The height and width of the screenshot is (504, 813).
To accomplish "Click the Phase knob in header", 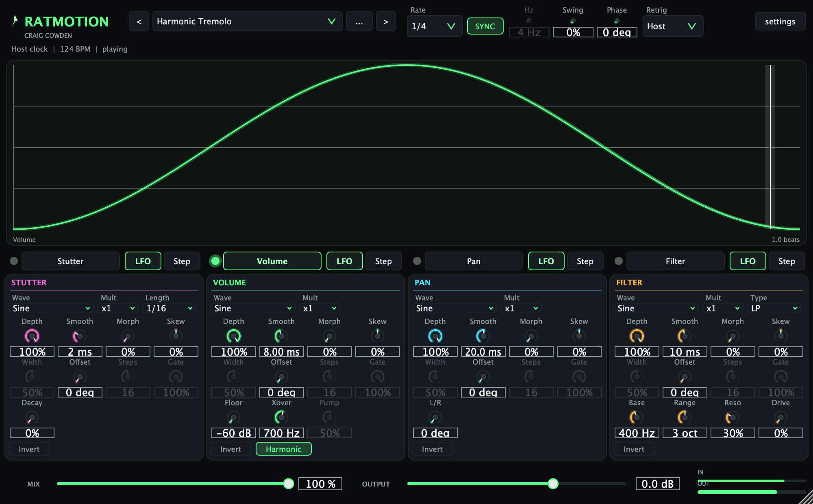I will coord(617,21).
